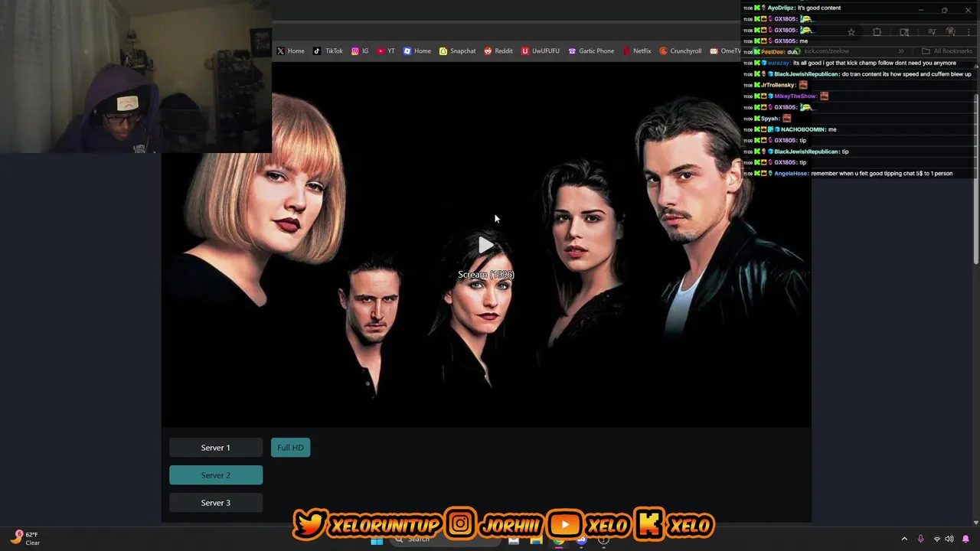
Task: Select Server 1
Action: (x=216, y=448)
